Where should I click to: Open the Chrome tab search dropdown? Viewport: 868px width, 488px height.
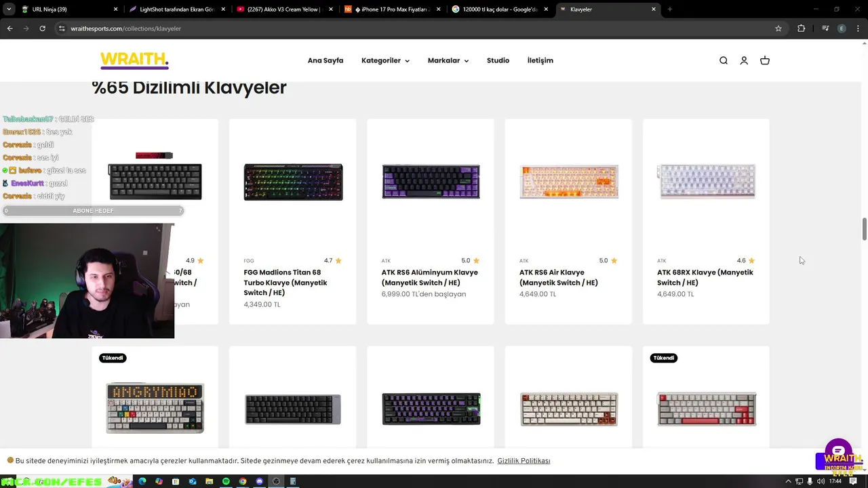tap(9, 9)
